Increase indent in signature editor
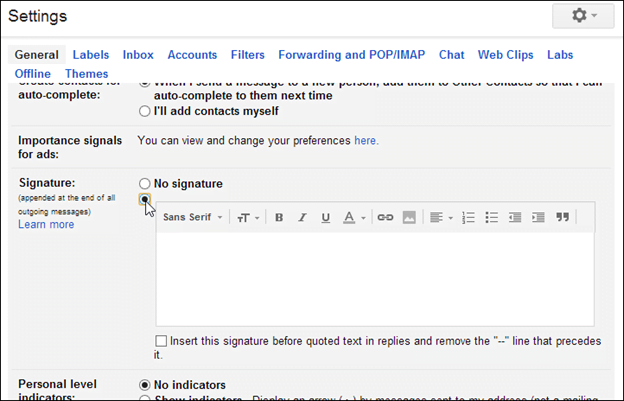Image resolution: width=624 pixels, height=401 pixels. point(538,217)
